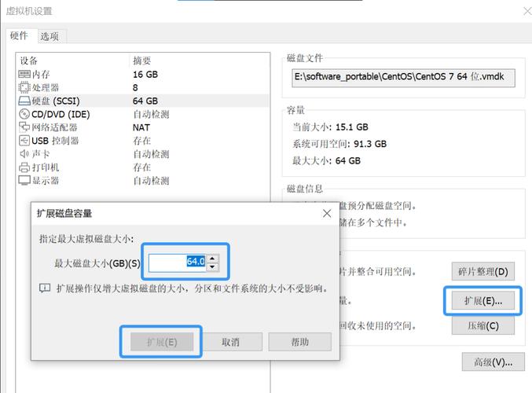Viewport: 532px width, 393px height.
Task: Select 存在 in the 打印机 row
Action: click(141, 167)
